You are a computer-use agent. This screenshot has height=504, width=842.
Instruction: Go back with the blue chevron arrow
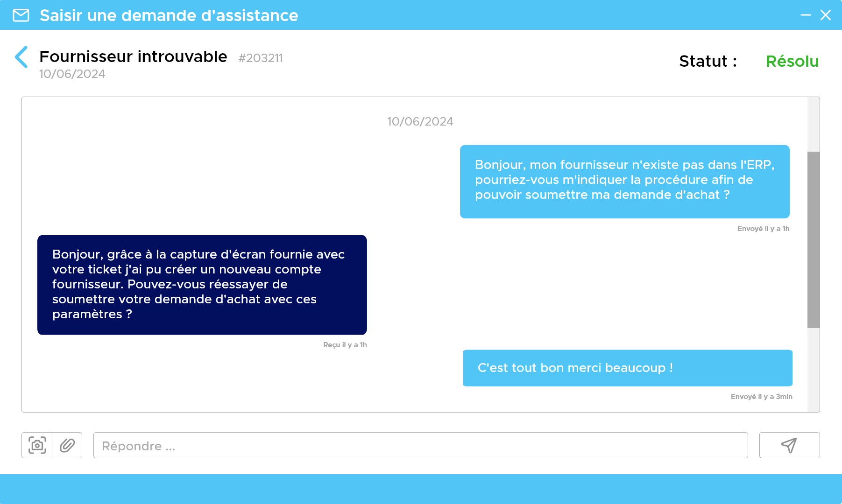[21, 57]
